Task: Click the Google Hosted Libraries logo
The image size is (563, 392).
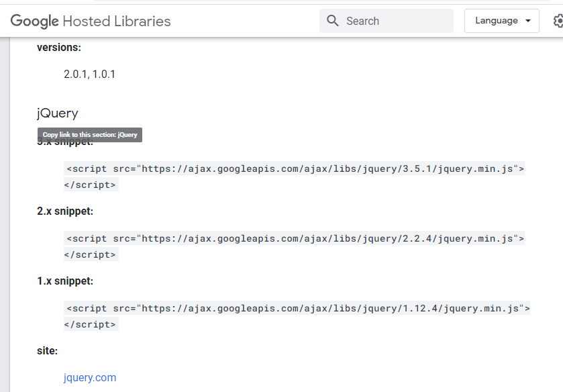Action: coord(91,21)
